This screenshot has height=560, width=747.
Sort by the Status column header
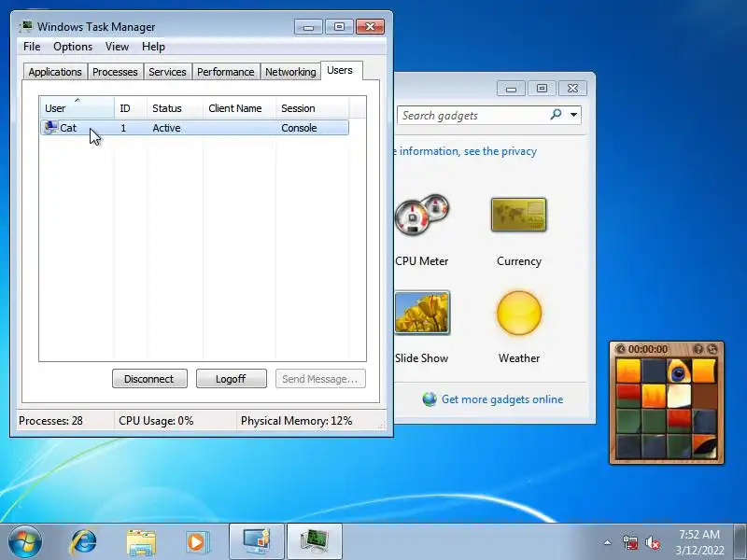point(175,108)
